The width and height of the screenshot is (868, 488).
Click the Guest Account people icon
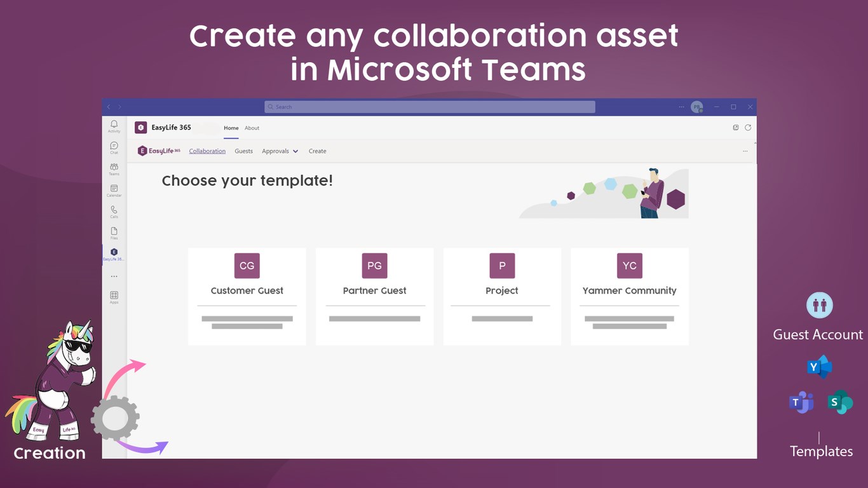820,306
